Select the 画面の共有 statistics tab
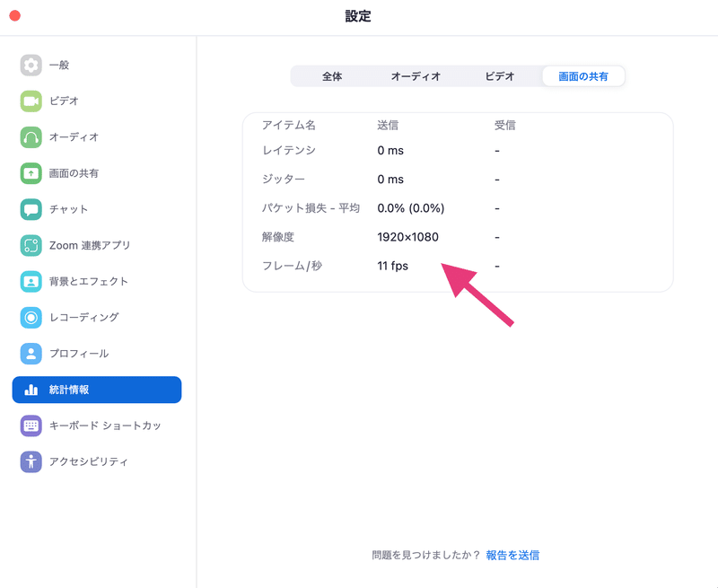Viewport: 718px width, 588px height. (583, 76)
